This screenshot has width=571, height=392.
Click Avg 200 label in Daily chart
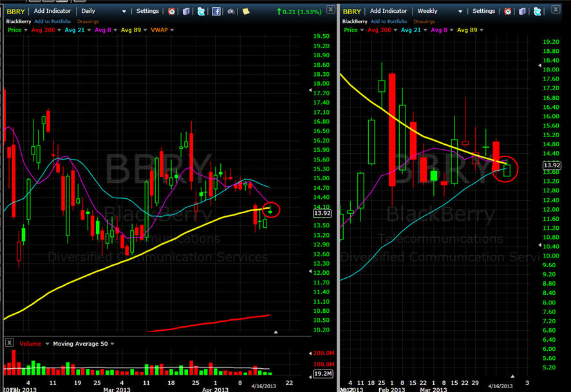(43, 30)
